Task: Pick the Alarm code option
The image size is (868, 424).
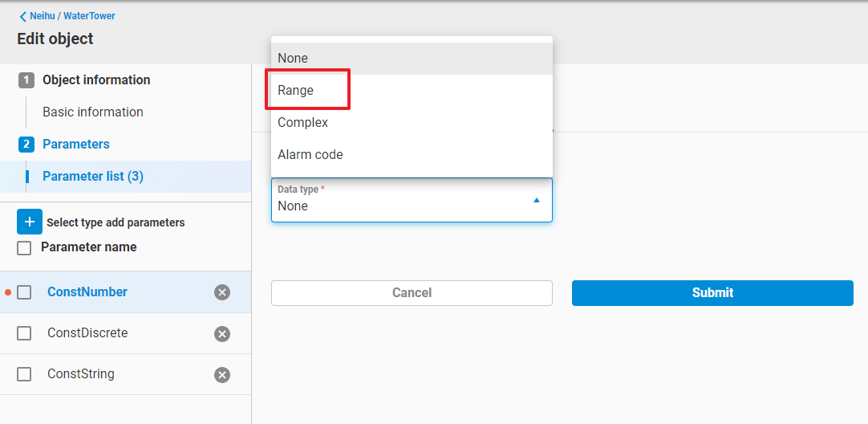Action: [x=310, y=155]
